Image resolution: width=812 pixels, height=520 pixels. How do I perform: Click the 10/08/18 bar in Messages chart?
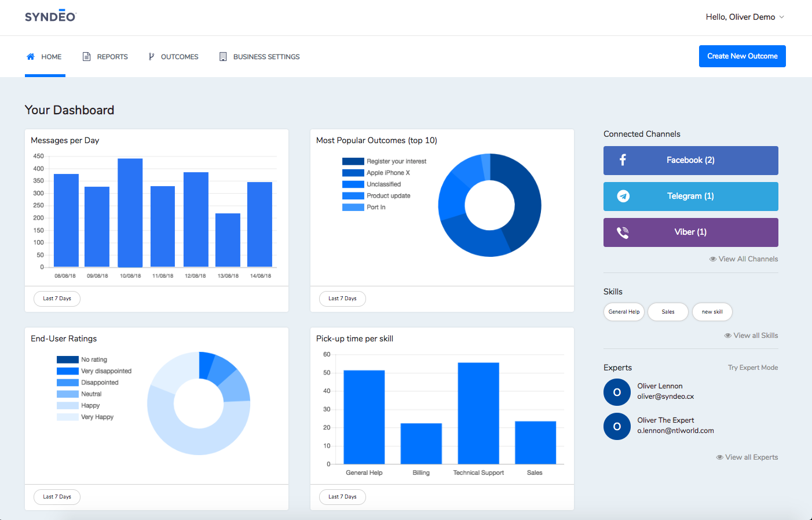pyautogui.click(x=130, y=213)
